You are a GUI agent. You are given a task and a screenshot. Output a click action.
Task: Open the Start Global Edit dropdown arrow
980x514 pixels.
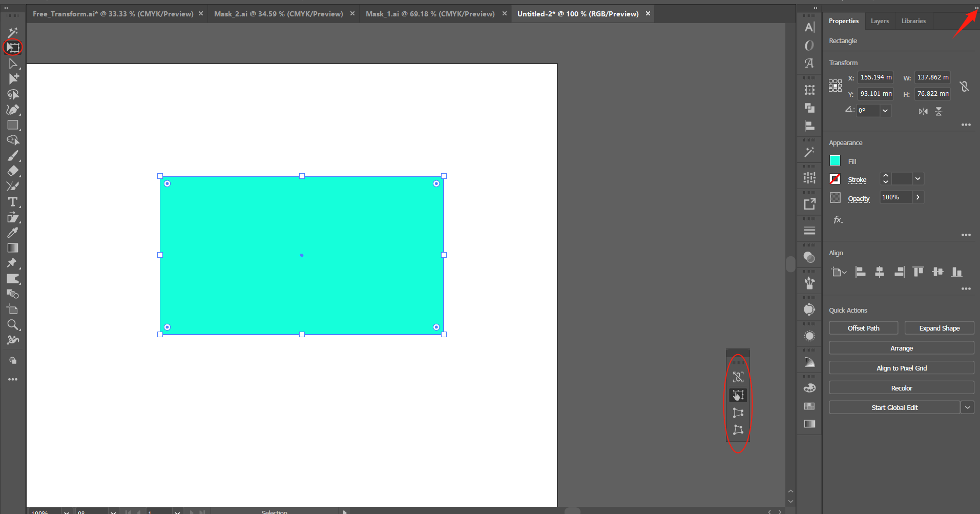click(x=968, y=407)
